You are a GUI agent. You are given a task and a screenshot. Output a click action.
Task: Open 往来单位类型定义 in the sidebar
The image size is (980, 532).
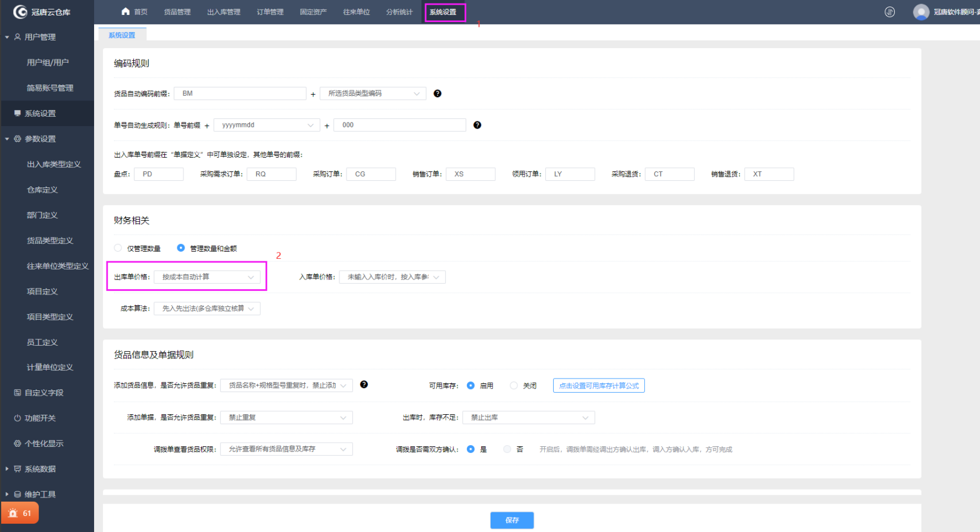[58, 266]
